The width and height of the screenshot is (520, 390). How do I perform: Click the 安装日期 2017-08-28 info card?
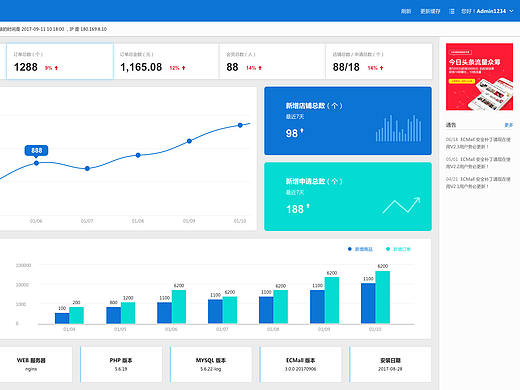coord(390,364)
